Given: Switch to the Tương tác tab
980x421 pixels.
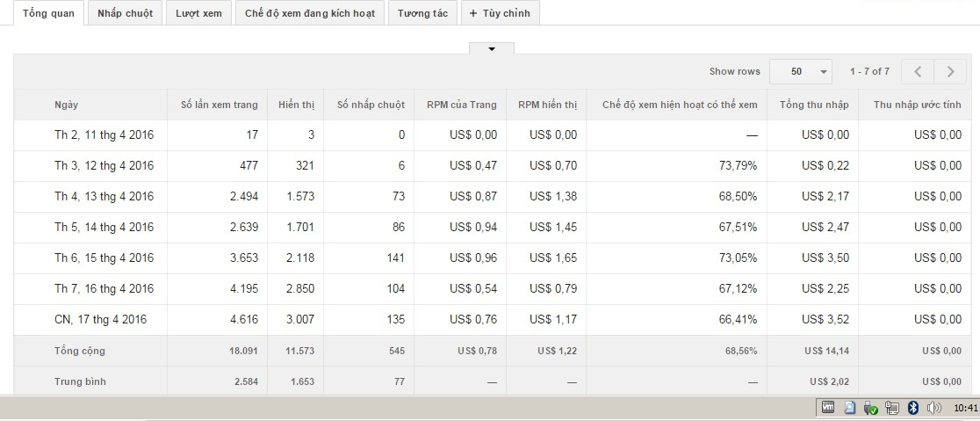Looking at the screenshot, I should point(422,13).
